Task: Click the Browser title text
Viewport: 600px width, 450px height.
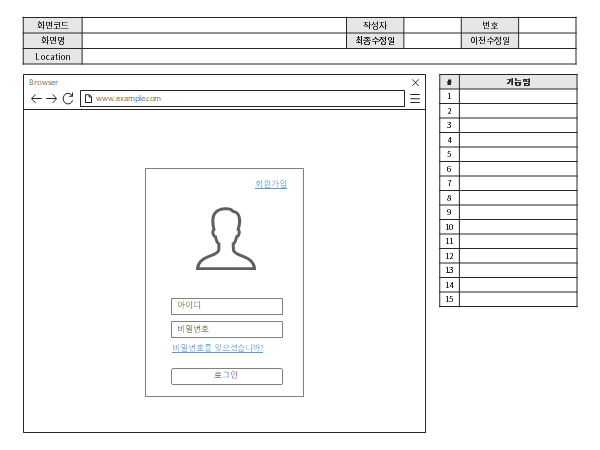Action: pyautogui.click(x=43, y=82)
